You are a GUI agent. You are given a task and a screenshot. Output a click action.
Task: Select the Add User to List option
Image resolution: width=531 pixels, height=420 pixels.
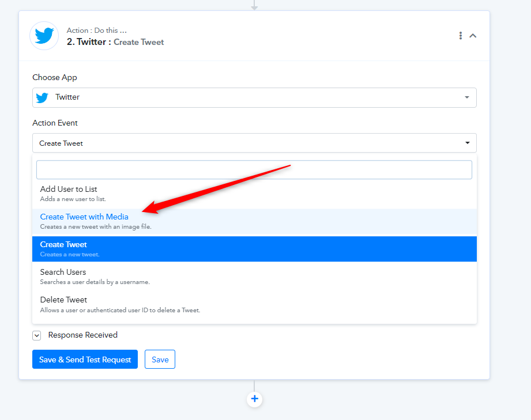pyautogui.click(x=254, y=194)
